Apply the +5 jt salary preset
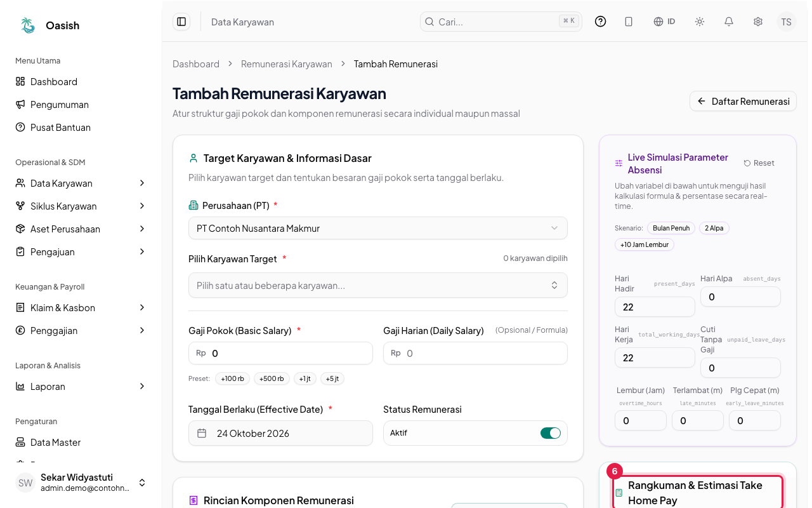 click(x=332, y=378)
